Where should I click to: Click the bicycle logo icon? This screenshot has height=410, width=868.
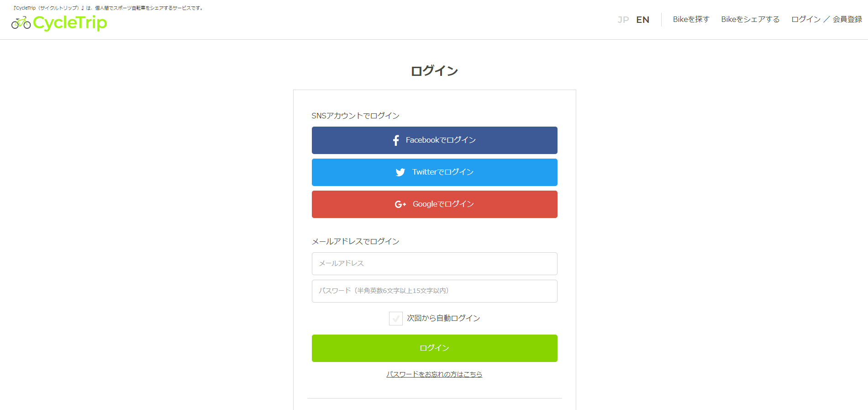coord(21,23)
